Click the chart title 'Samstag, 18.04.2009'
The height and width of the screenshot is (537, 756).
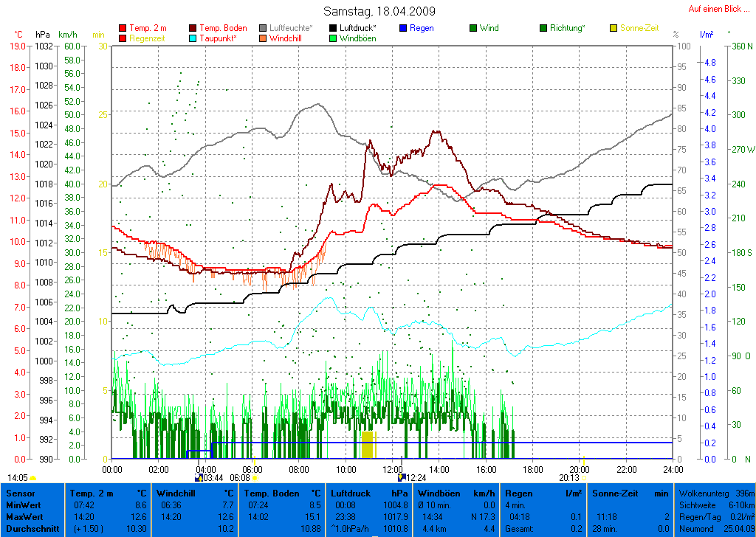(379, 12)
